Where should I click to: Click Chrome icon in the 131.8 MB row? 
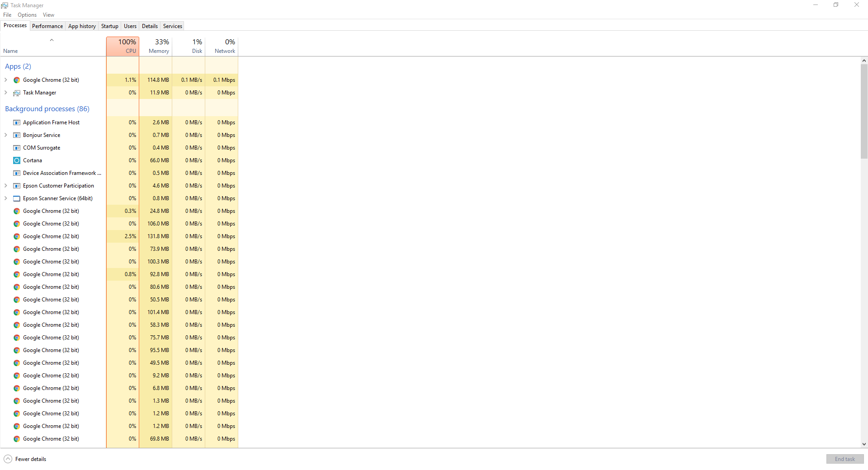[x=17, y=236]
